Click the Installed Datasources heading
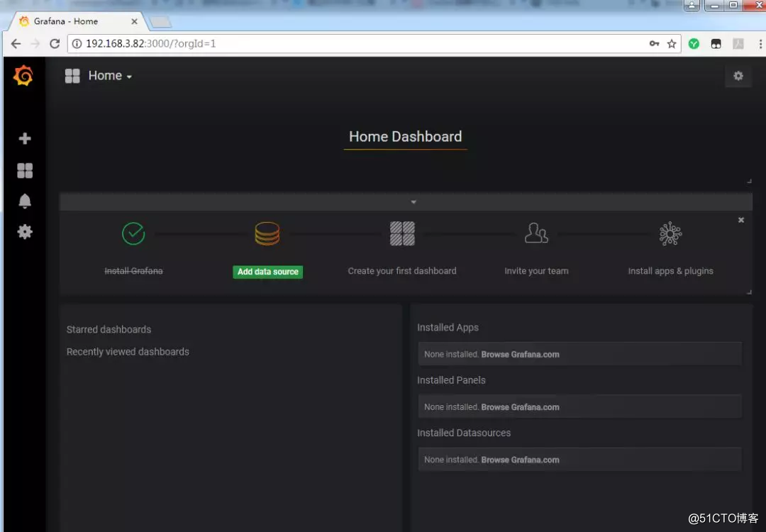 (464, 433)
